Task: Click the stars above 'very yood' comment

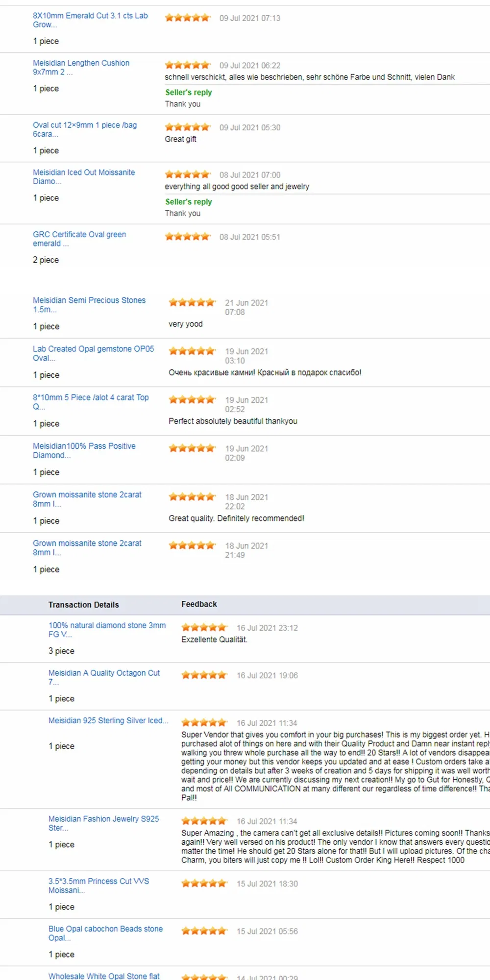Action: [x=192, y=303]
